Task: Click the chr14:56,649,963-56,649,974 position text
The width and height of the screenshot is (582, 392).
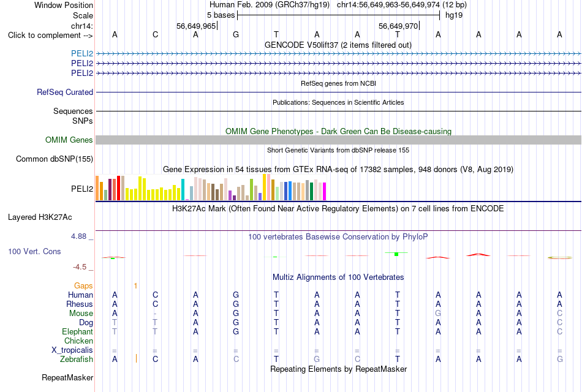Action: click(x=388, y=5)
